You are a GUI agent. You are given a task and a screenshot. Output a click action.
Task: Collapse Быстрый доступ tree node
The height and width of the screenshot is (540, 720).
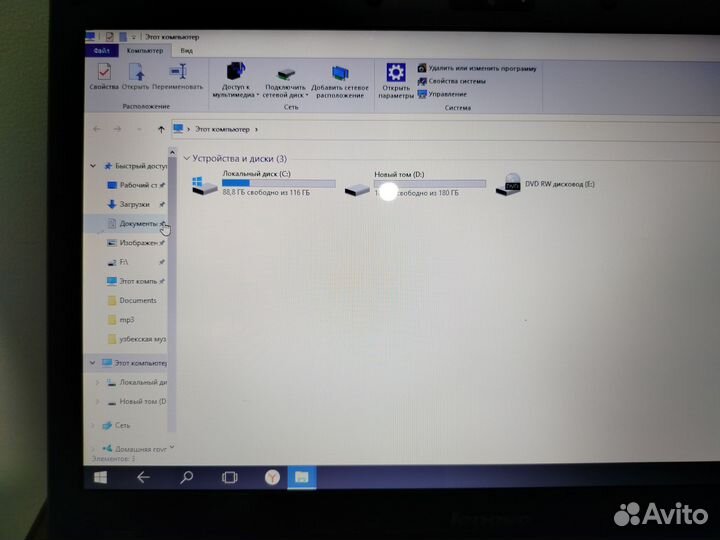pos(93,166)
